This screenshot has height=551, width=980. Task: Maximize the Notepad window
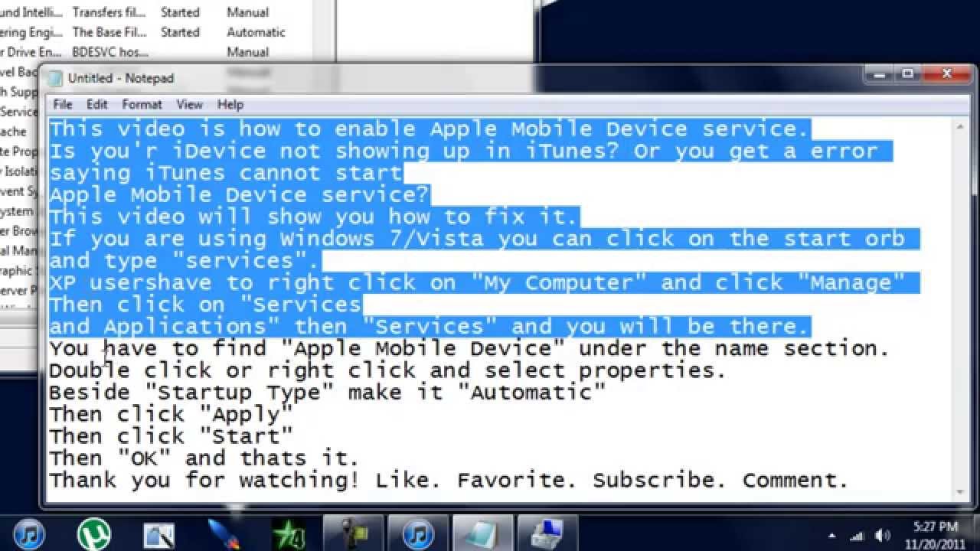click(908, 74)
